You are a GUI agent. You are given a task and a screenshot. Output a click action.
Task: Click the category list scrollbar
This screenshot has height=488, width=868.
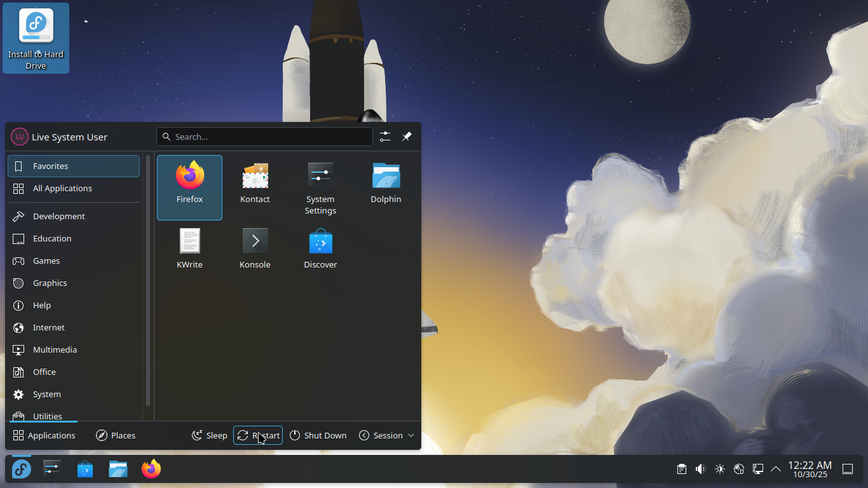tap(148, 280)
